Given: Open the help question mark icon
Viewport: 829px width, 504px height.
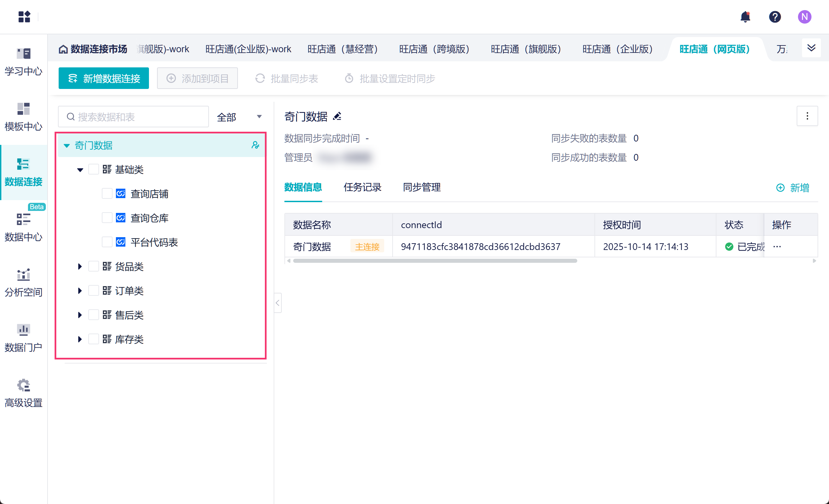Looking at the screenshot, I should [x=775, y=17].
